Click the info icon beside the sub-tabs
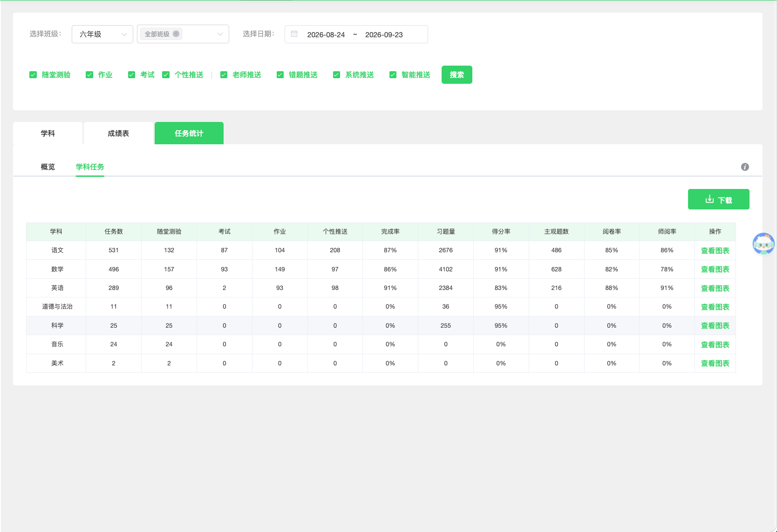Screen dimensions: 777x532 pos(745,167)
